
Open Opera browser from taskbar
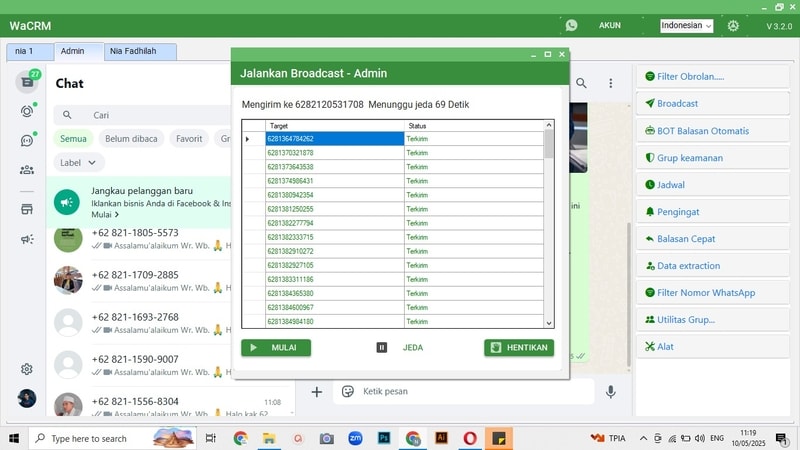[470, 438]
